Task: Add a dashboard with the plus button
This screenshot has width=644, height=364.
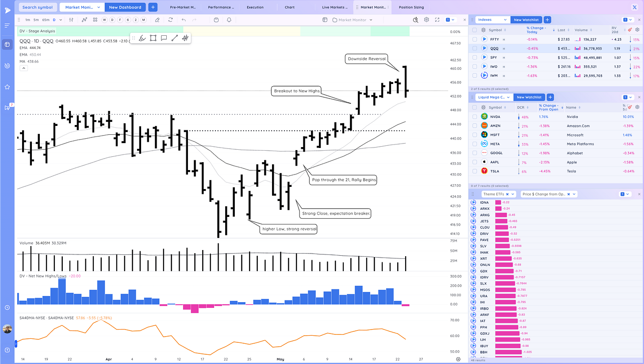Action: pyautogui.click(x=153, y=7)
